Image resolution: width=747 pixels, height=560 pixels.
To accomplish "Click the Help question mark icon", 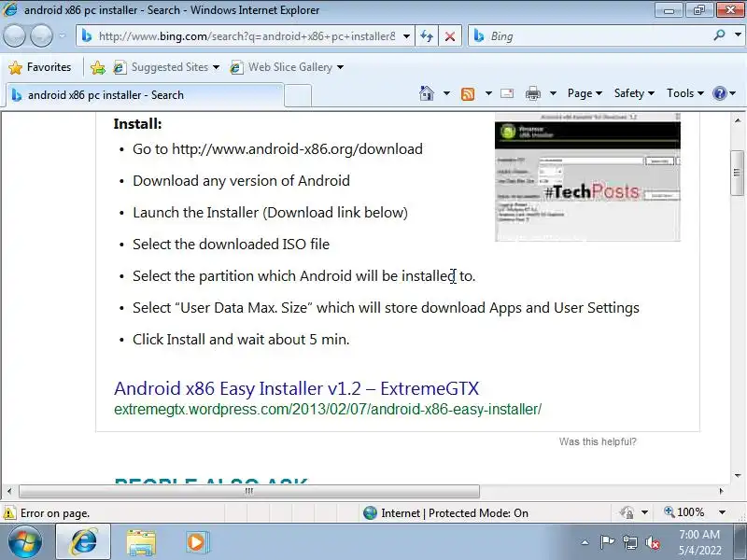I will (x=719, y=93).
